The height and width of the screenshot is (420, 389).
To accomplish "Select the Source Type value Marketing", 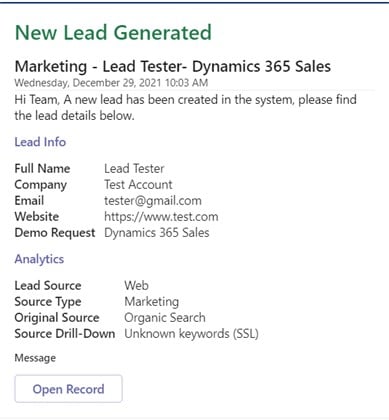I will 152,302.
